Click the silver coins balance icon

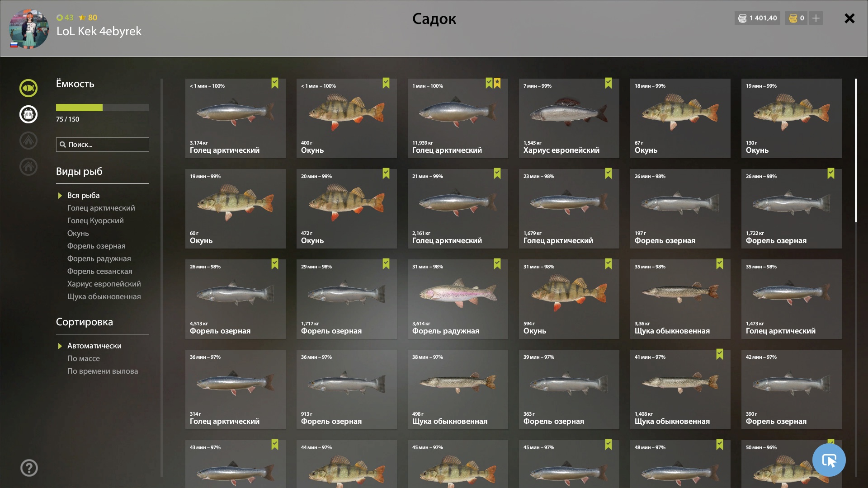coord(742,18)
